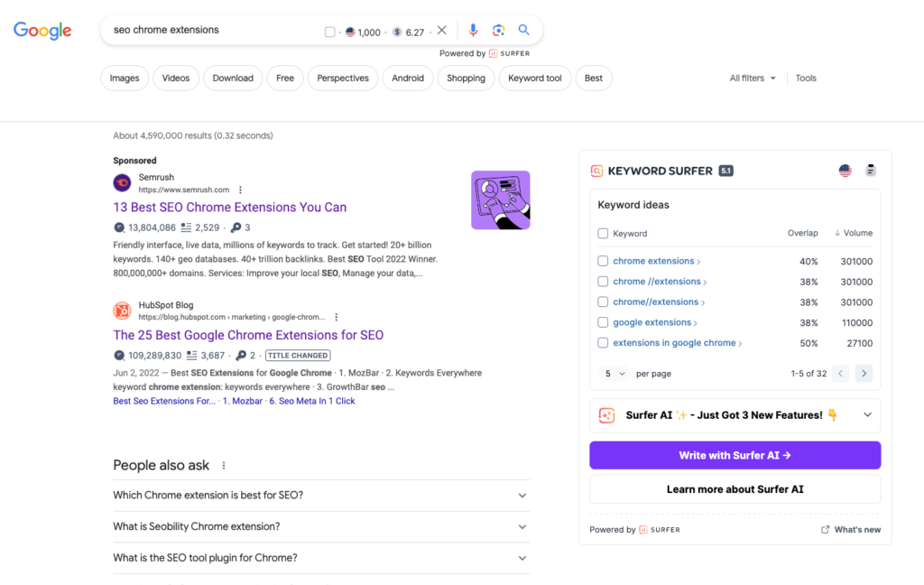Tick the 'google extensions' keyword checkbox

[x=603, y=322]
